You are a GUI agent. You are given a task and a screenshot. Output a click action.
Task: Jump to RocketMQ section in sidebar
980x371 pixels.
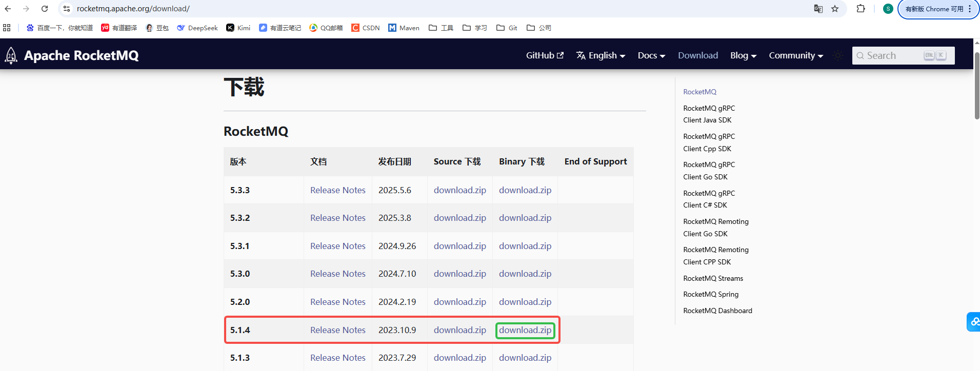699,92
